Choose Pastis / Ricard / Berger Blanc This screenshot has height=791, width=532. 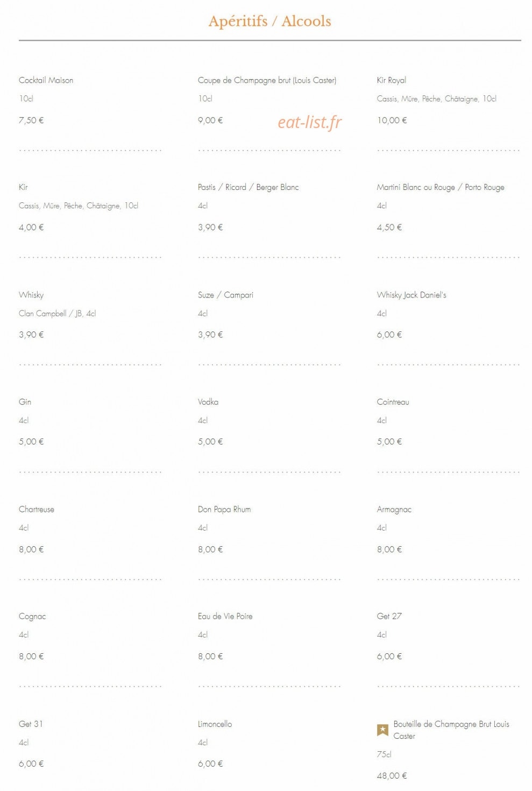tap(248, 187)
